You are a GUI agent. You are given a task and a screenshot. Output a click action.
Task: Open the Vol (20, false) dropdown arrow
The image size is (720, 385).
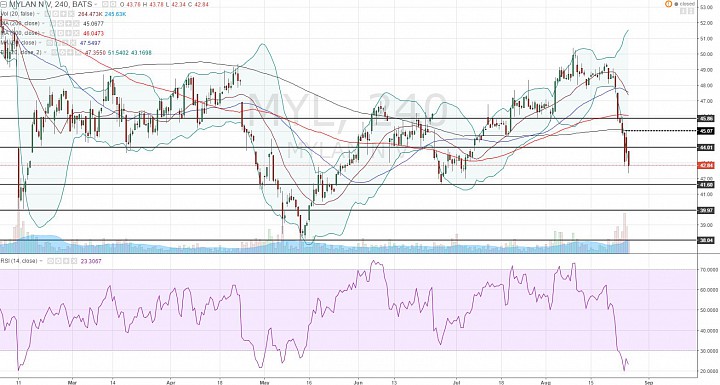pyautogui.click(x=38, y=14)
